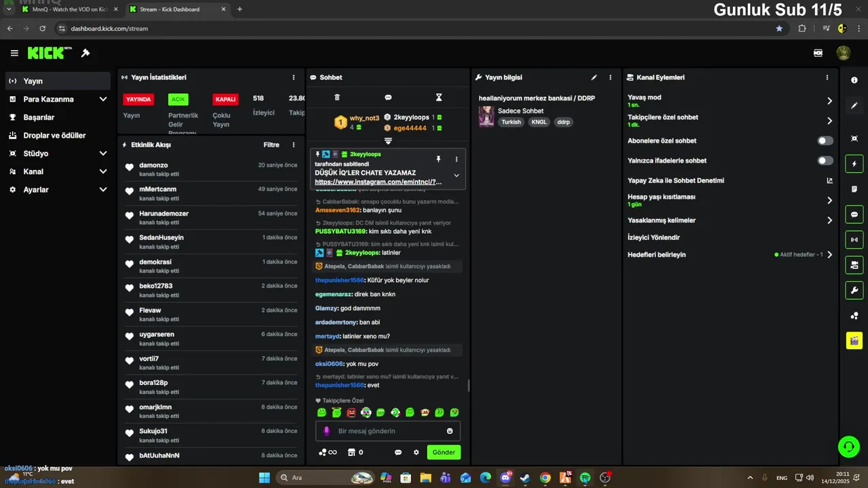The height and width of the screenshot is (488, 868).
Task: Toggle Abonelere özel sohbet switch
Action: (x=825, y=141)
